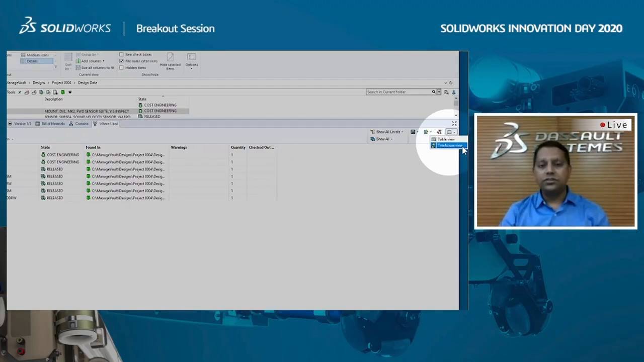Open the search options dropdown arrow

pos(439,92)
